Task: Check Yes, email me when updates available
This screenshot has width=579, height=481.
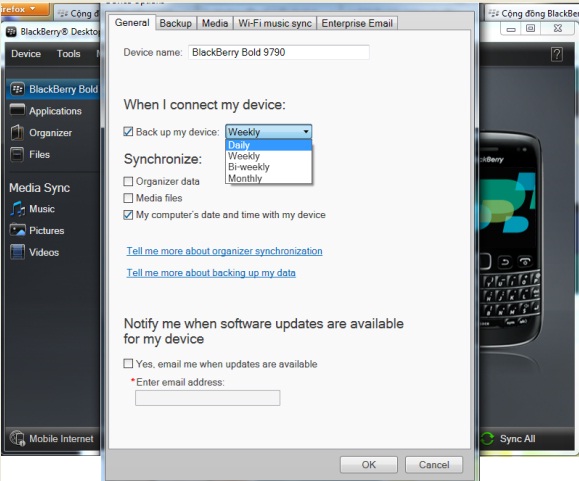Action: coord(128,364)
